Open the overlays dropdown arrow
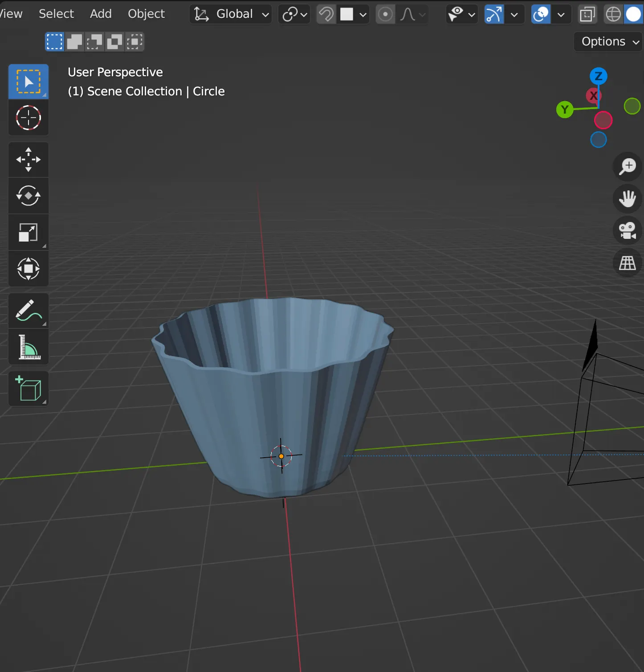644x672 pixels. point(561,14)
